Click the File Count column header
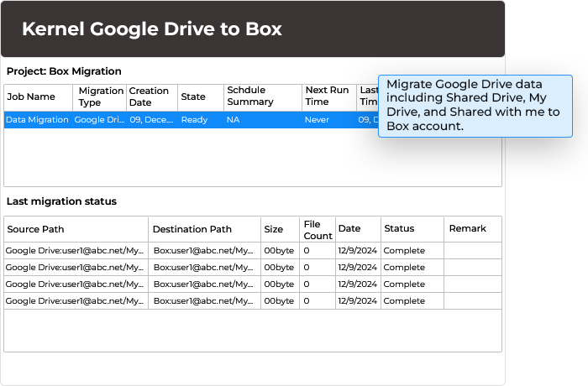The image size is (588, 386). click(318, 230)
